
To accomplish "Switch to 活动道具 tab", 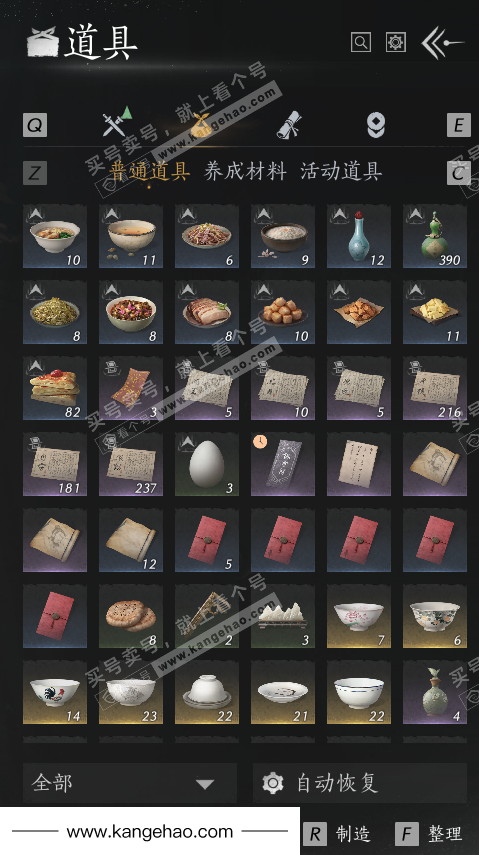I will pyautogui.click(x=340, y=171).
